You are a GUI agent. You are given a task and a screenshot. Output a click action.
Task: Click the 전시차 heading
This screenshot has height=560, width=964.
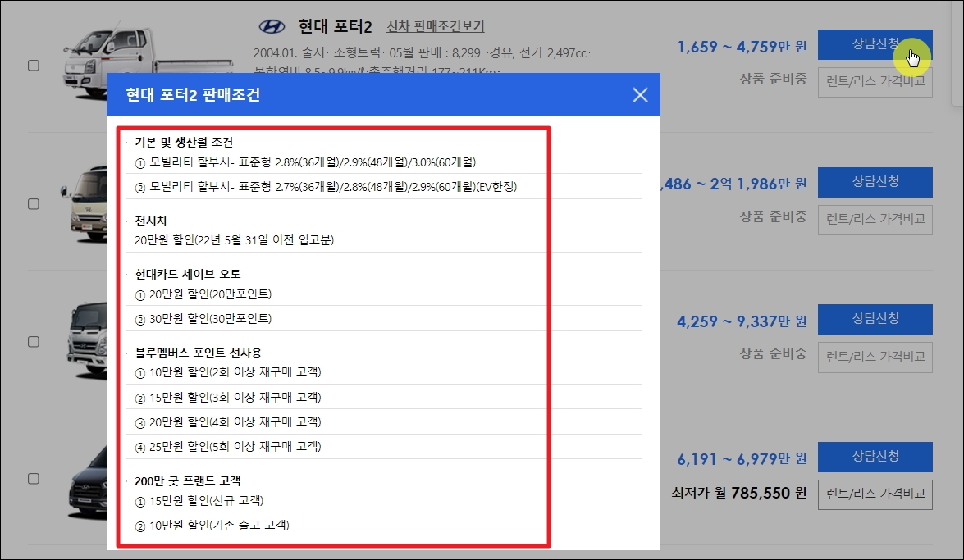pos(151,221)
